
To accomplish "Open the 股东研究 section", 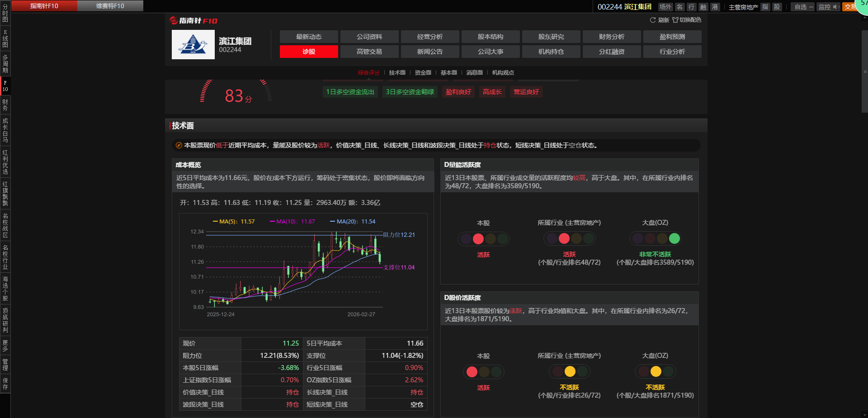I will [x=551, y=37].
